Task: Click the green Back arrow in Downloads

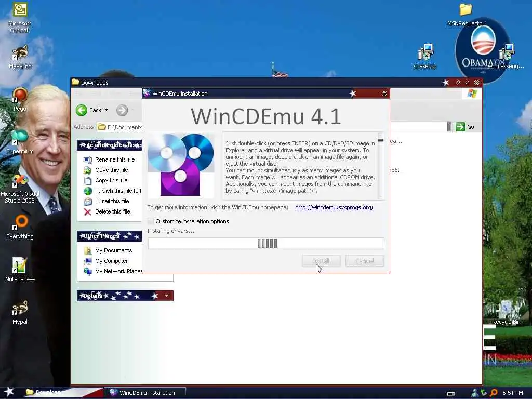Action: click(82, 110)
